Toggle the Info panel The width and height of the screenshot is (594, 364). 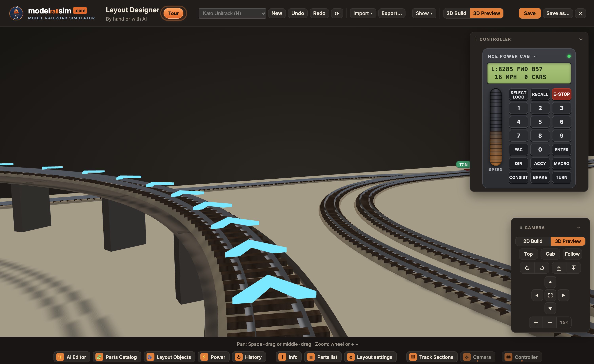click(288, 357)
